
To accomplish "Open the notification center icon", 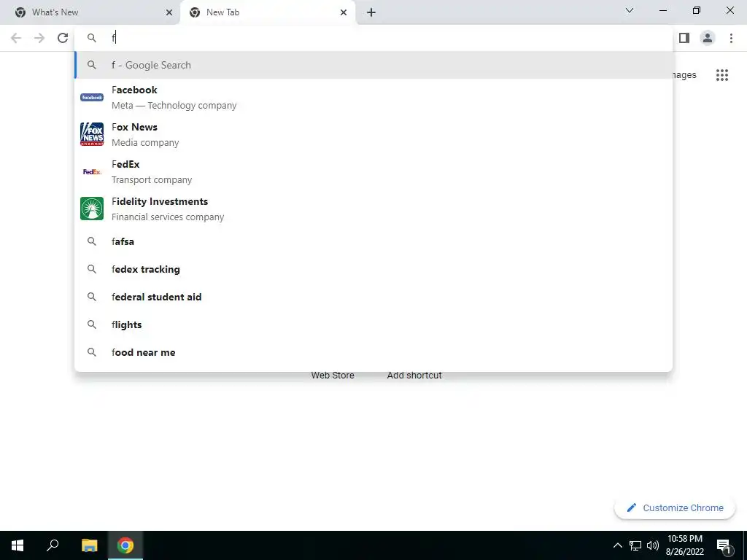I will coord(724,546).
